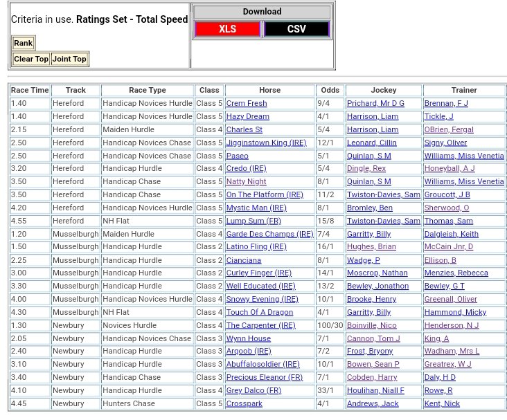Click the red XLS download button
This screenshot has width=507, height=420.
227,29
